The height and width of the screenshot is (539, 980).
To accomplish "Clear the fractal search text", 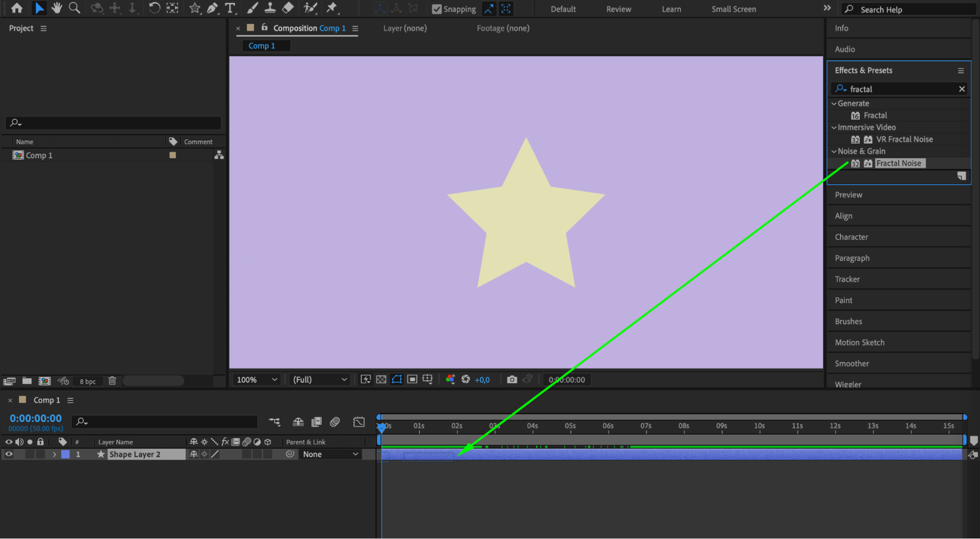I will [961, 89].
